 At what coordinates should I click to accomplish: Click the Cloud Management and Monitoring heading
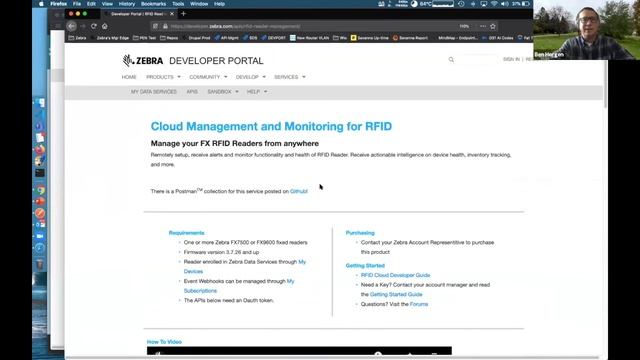[271, 126]
